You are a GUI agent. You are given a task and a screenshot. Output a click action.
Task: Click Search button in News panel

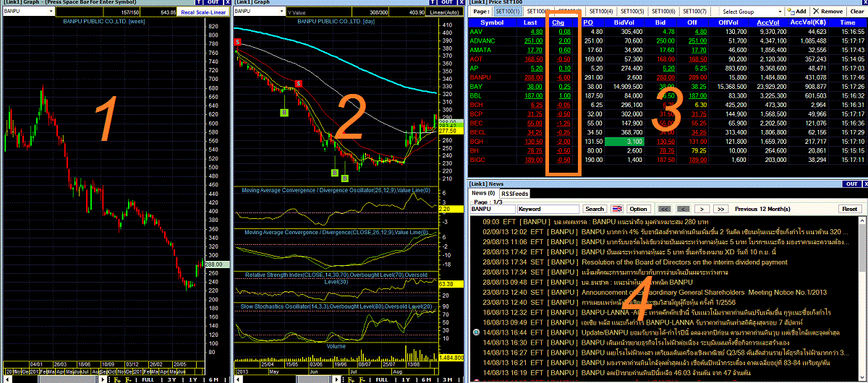tap(595, 209)
